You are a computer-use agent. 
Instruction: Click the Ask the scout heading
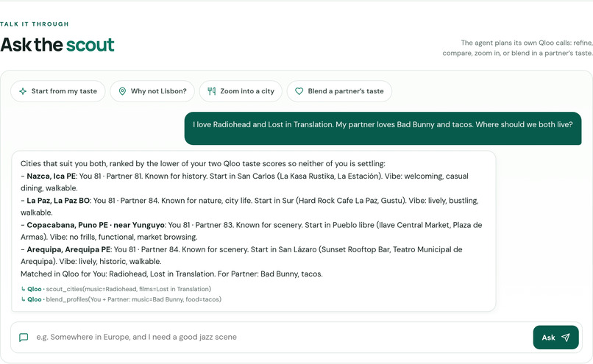(57, 45)
